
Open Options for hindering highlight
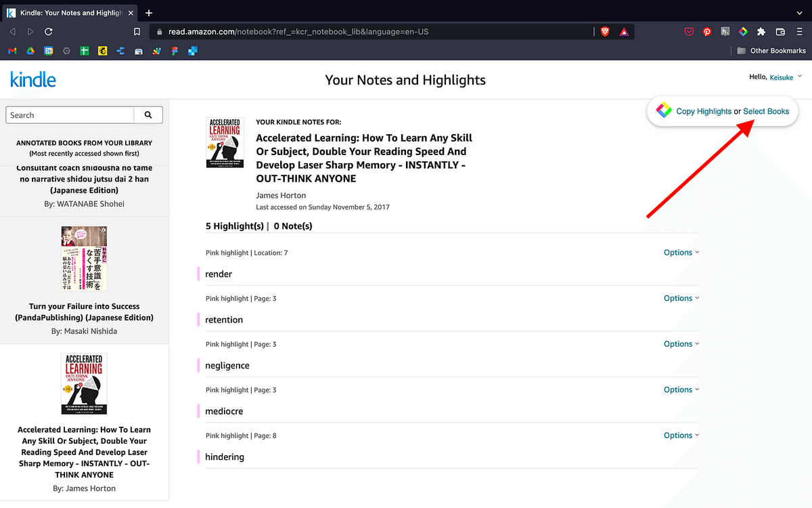[x=681, y=436]
